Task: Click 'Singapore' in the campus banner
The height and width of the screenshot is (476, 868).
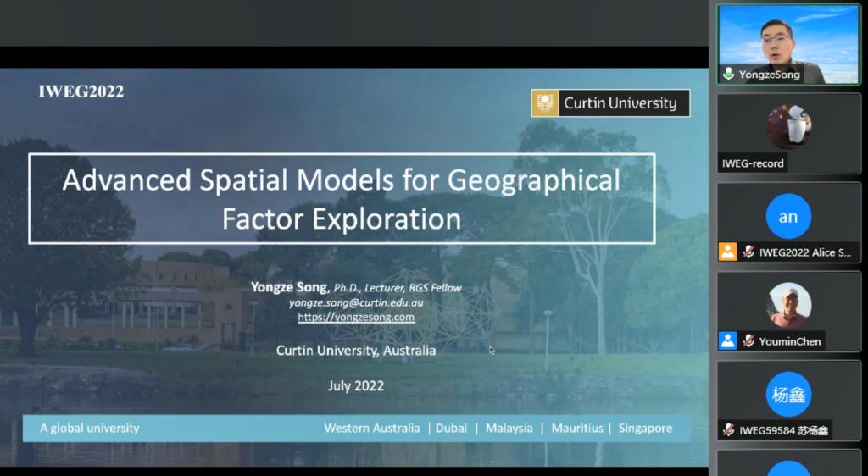Action: 645,429
